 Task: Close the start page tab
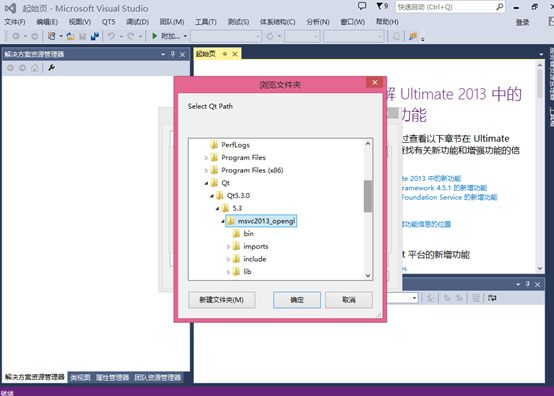coord(235,54)
